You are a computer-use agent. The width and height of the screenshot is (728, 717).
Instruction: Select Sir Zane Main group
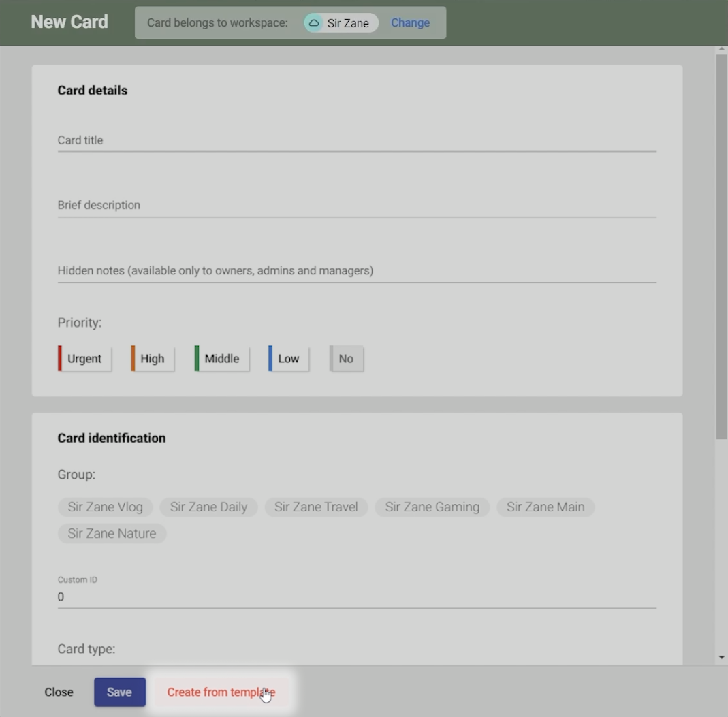[x=545, y=507]
